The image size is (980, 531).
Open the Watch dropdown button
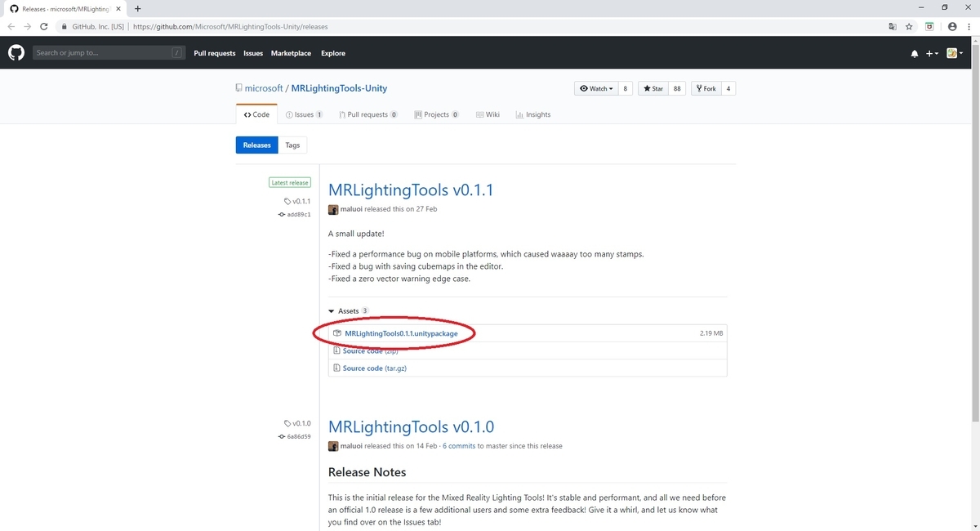click(596, 88)
